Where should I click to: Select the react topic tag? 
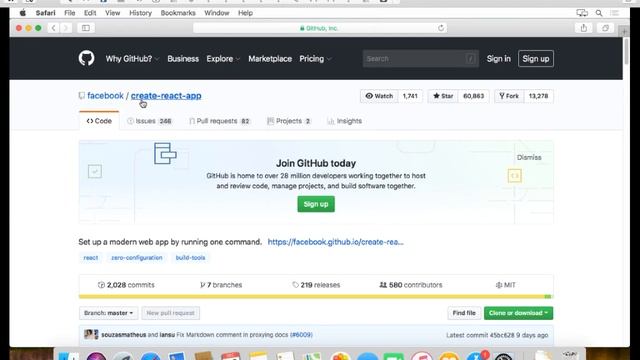click(91, 258)
